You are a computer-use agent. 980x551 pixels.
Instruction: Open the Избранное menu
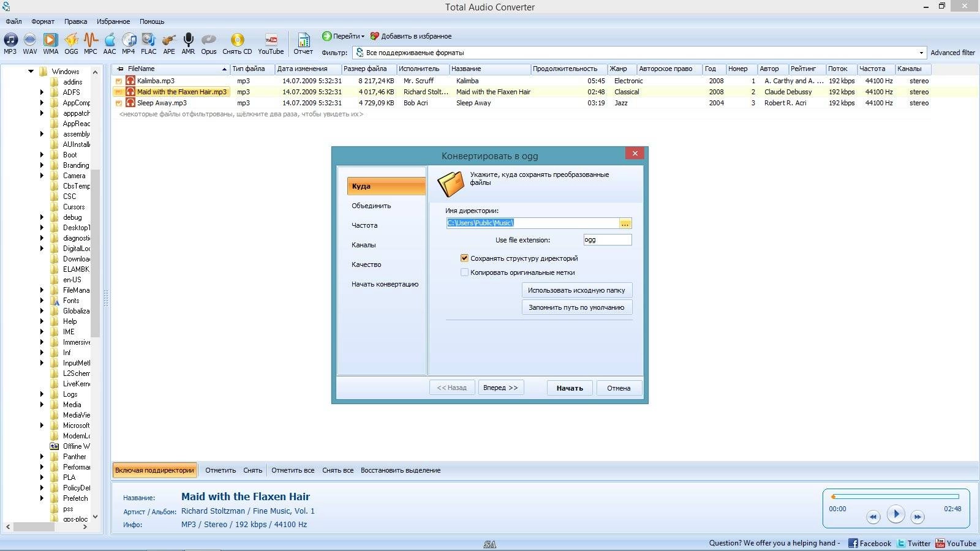[x=113, y=21]
